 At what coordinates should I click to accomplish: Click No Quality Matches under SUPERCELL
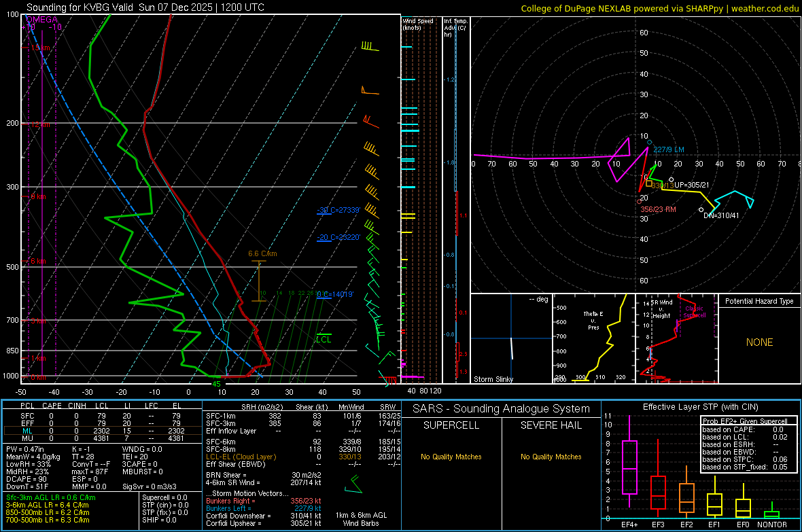451,457
